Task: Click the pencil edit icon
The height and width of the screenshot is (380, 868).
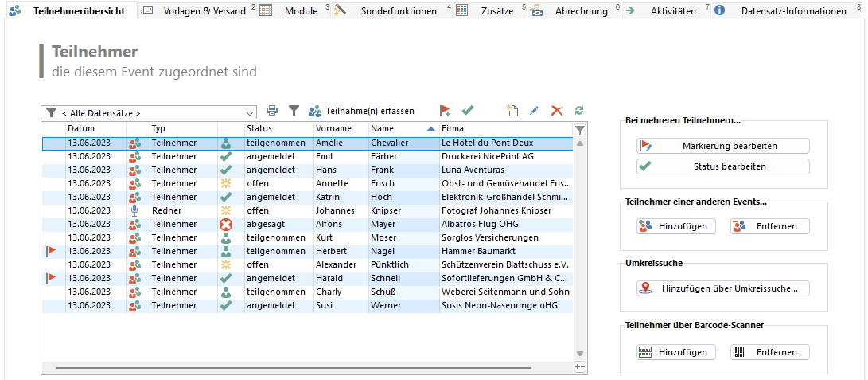Action: (535, 111)
